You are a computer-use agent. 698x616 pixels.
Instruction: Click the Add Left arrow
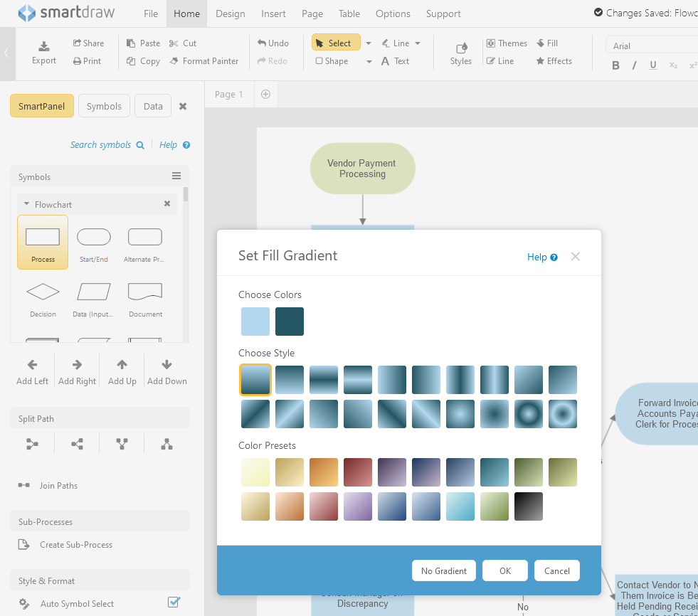click(x=32, y=365)
